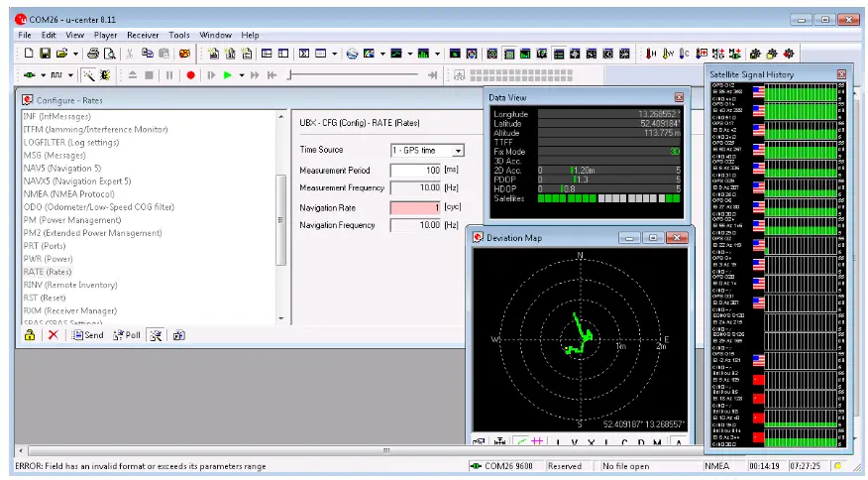868x480 pixels.
Task: Expand the baudrate dropdown arrow
Action: coord(72,75)
